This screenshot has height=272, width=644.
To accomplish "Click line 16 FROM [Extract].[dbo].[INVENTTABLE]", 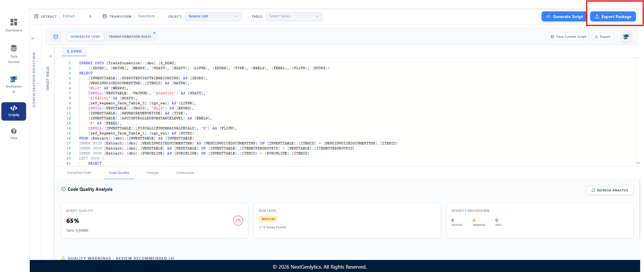I will coord(137,138).
